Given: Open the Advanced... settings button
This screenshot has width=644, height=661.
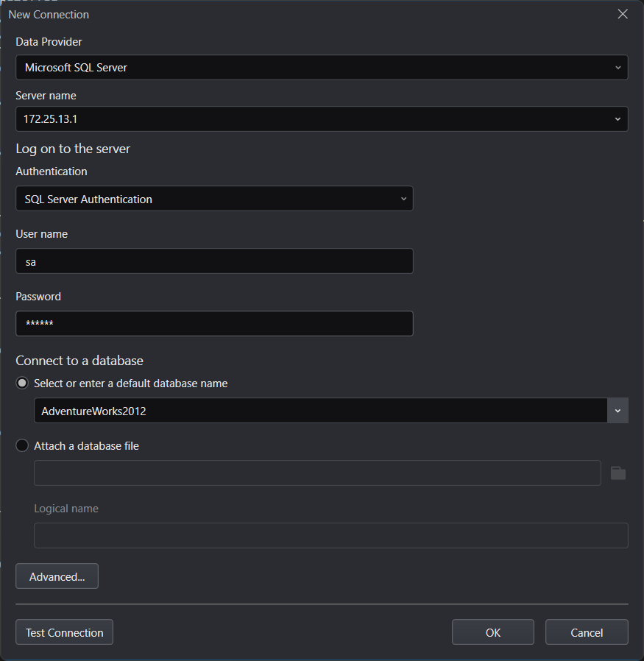Looking at the screenshot, I should tap(57, 576).
